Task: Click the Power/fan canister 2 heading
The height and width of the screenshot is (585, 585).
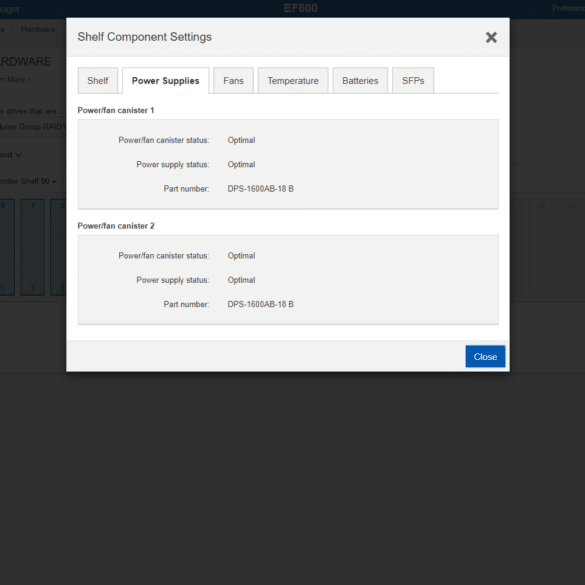Action: click(116, 226)
